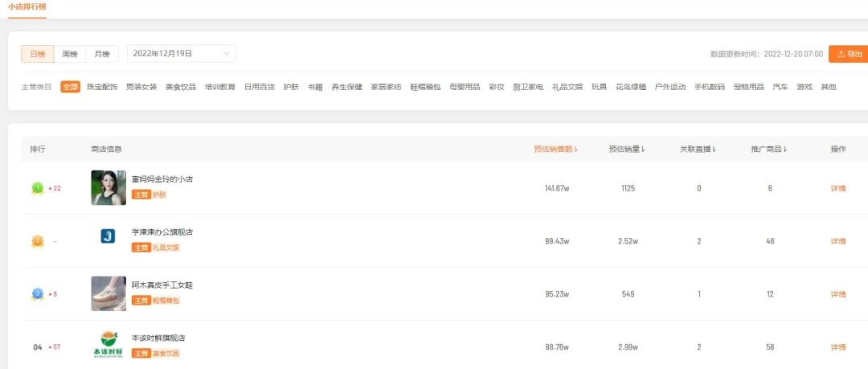
Task: Open 详情 for 本该时鲜旗舰店
Action: pos(838,347)
